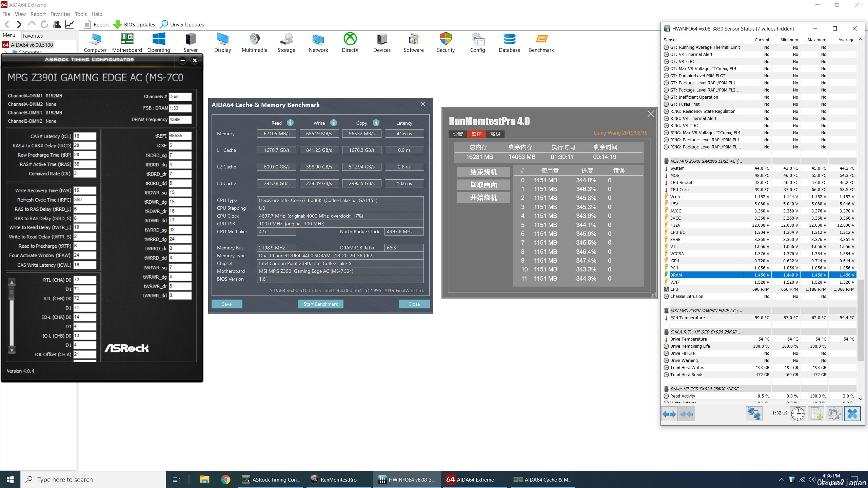
Task: Click the tREFI value field
Action: click(180, 136)
